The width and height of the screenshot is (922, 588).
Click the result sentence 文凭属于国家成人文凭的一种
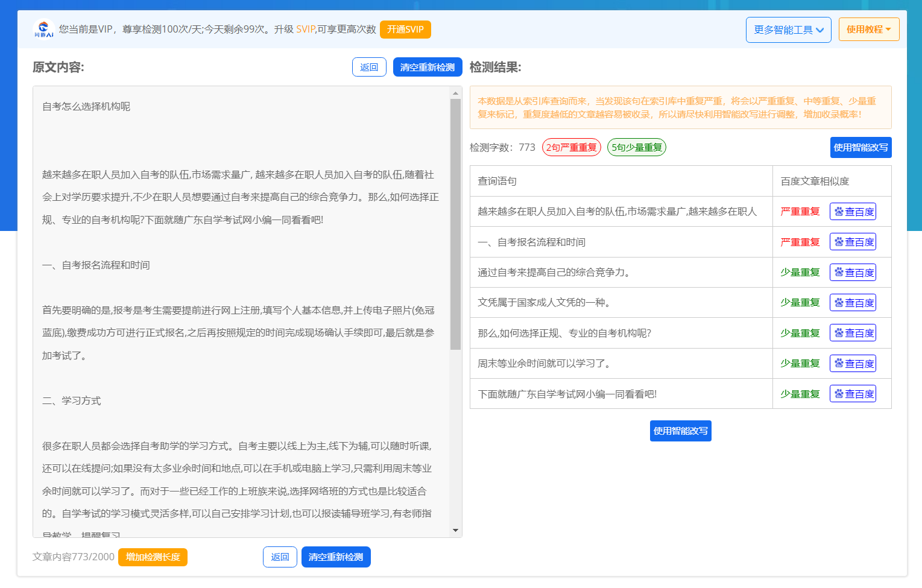(544, 303)
